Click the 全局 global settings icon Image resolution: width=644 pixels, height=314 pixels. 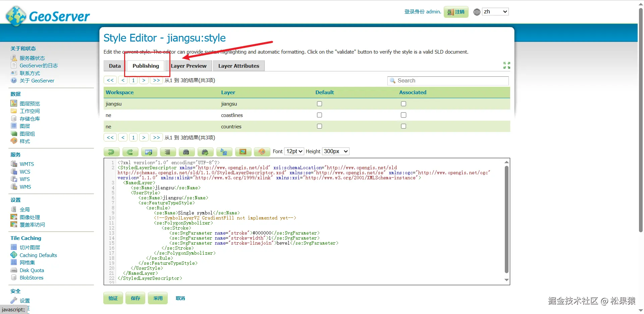pyautogui.click(x=14, y=209)
